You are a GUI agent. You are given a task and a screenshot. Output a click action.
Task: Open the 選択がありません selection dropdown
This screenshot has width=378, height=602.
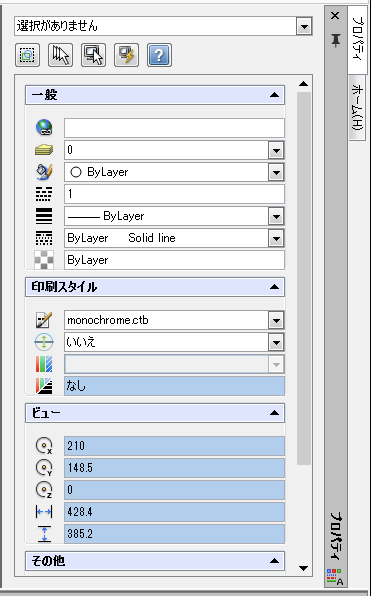tap(304, 26)
